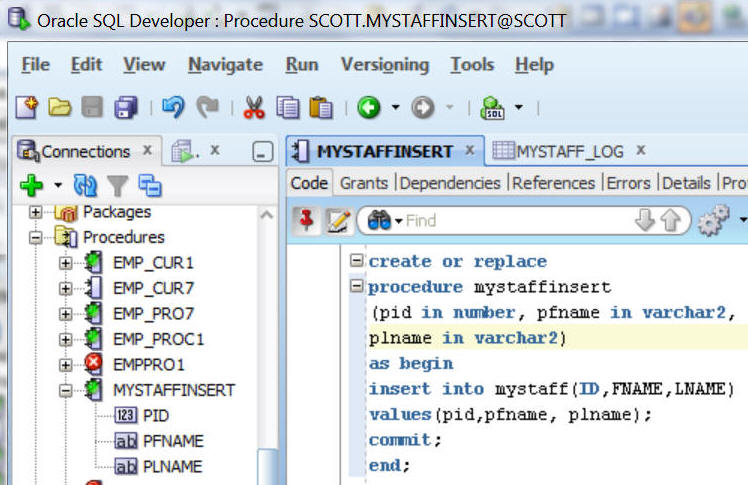The width and height of the screenshot is (748, 485).
Task: Click the gray Forward navigation icon
Action: click(x=423, y=107)
